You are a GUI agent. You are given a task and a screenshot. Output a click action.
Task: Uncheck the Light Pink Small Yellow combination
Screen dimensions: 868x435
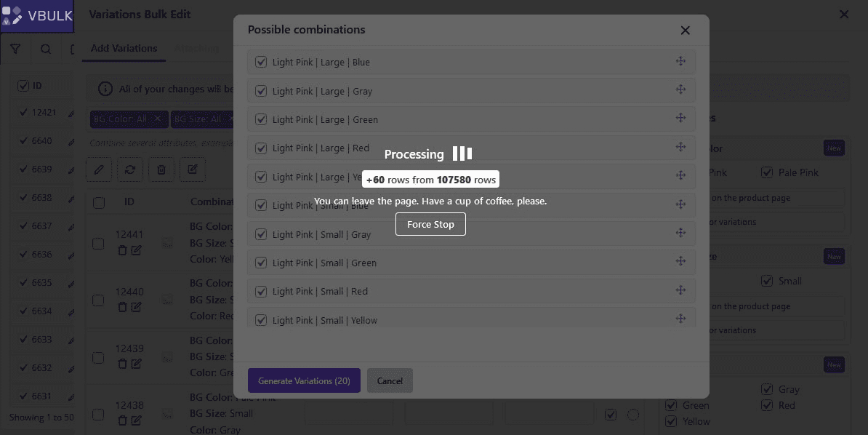click(261, 320)
